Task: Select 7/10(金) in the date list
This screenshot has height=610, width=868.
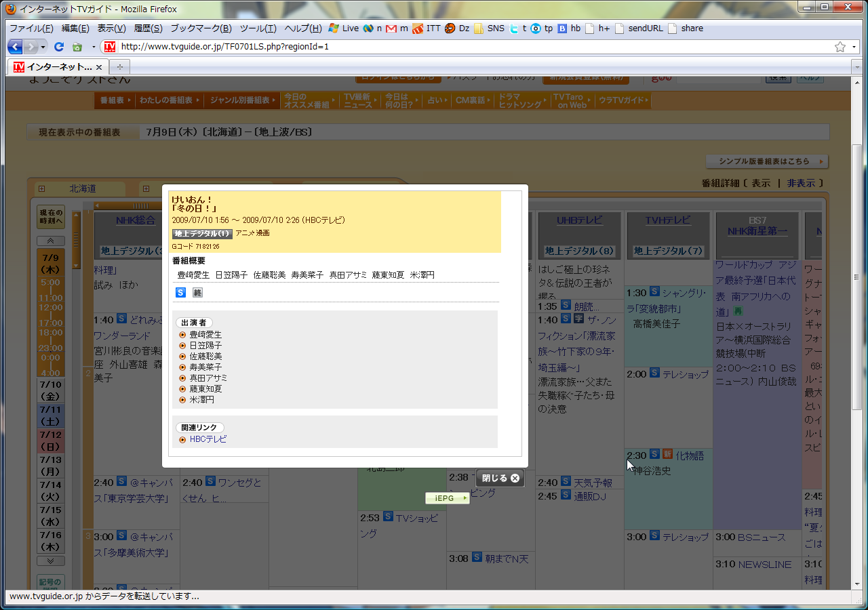Action: click(x=51, y=390)
